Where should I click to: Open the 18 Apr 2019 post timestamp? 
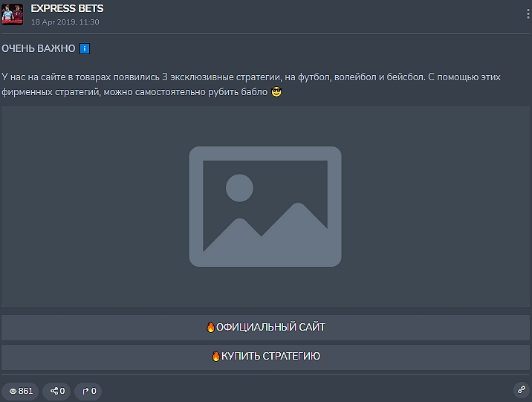click(65, 22)
